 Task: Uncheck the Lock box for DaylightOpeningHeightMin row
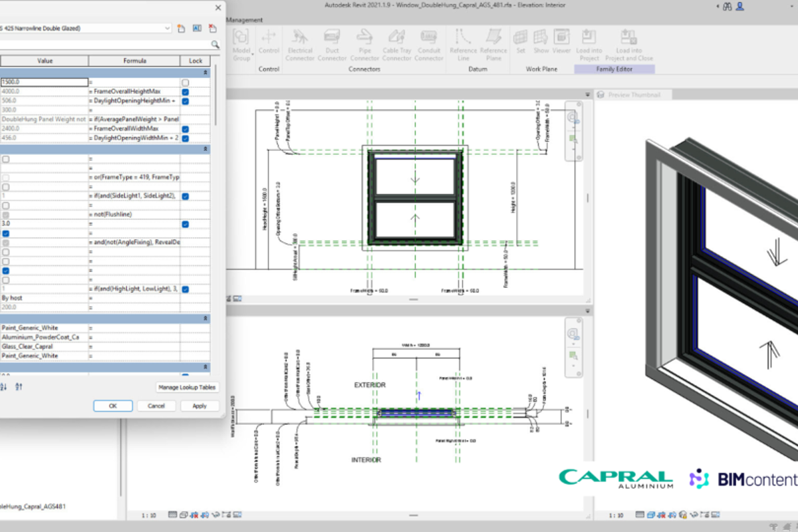(186, 101)
